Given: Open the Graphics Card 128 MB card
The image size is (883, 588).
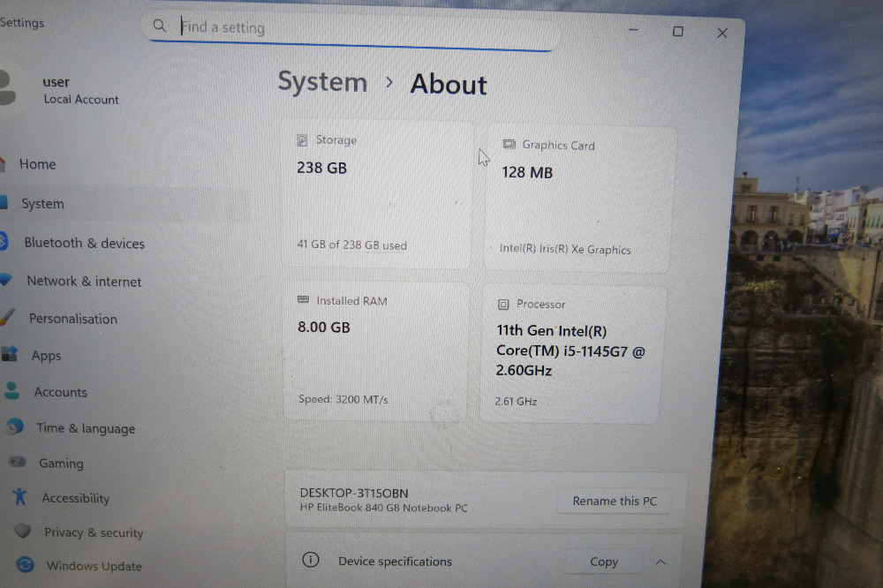Looking at the screenshot, I should point(579,200).
